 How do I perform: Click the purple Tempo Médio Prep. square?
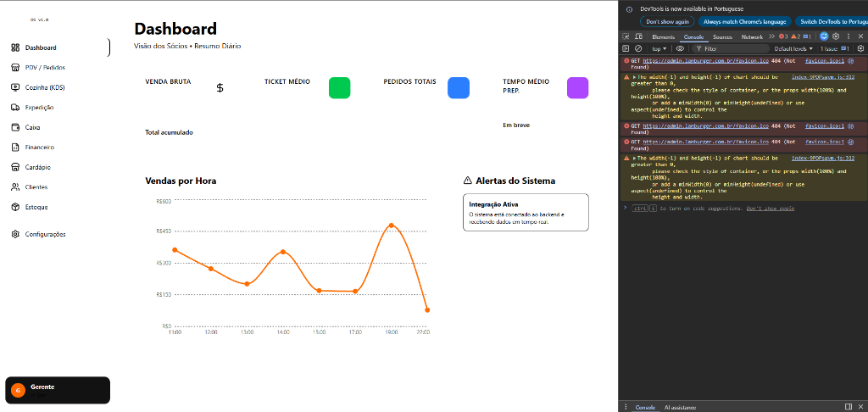[577, 87]
